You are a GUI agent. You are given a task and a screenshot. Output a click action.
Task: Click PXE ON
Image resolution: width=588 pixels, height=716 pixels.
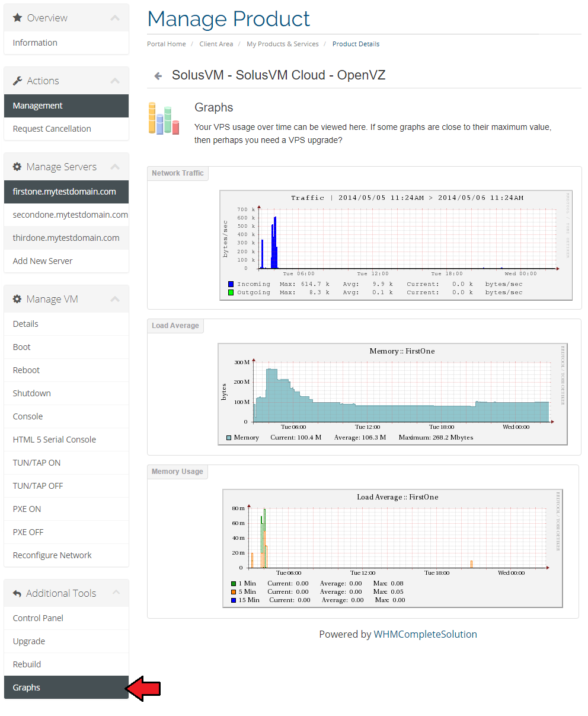click(66, 509)
